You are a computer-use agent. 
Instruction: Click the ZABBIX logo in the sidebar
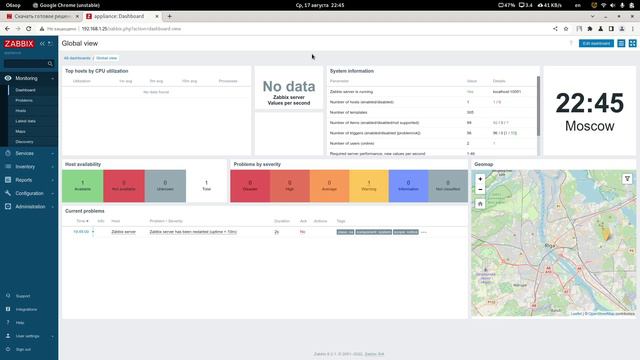(x=19, y=44)
